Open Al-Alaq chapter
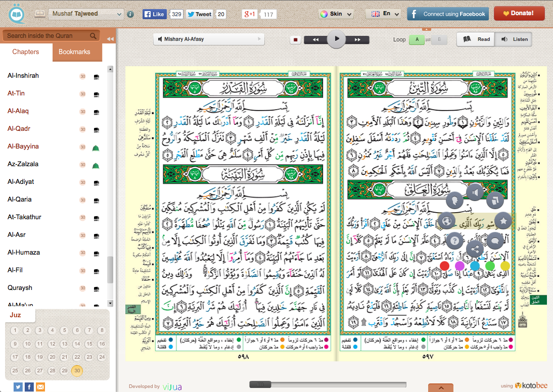 [x=18, y=111]
